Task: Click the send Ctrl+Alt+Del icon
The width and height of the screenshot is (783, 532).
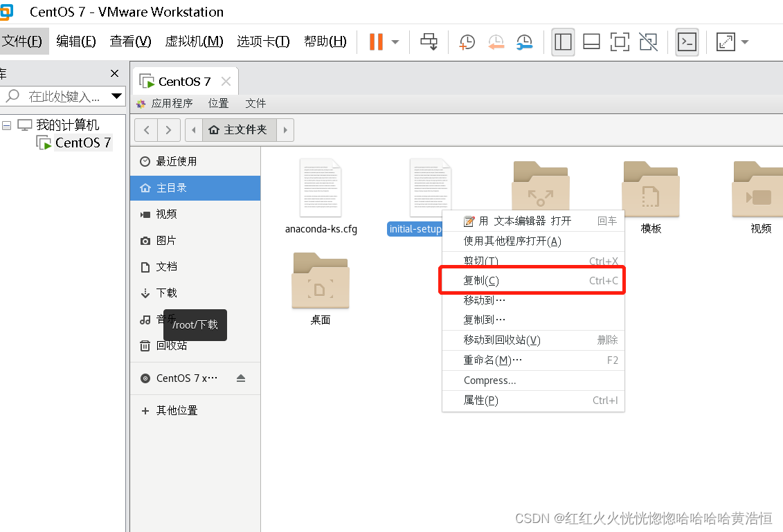Action: point(429,42)
